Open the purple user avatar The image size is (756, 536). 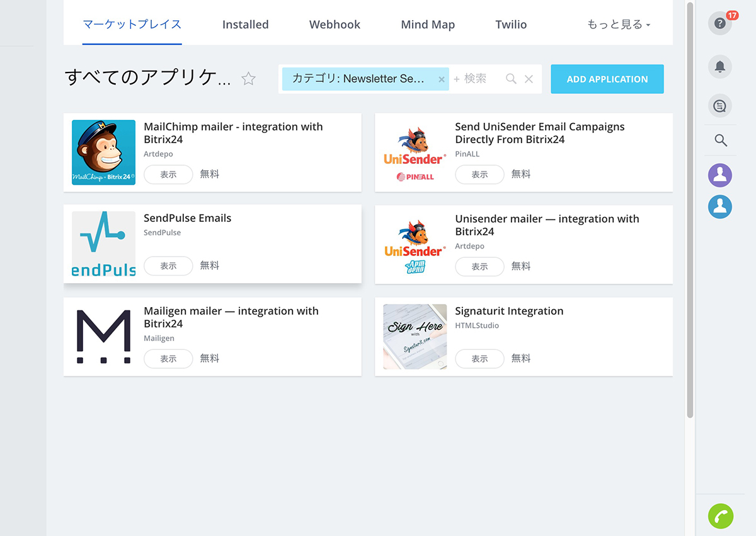(x=720, y=175)
